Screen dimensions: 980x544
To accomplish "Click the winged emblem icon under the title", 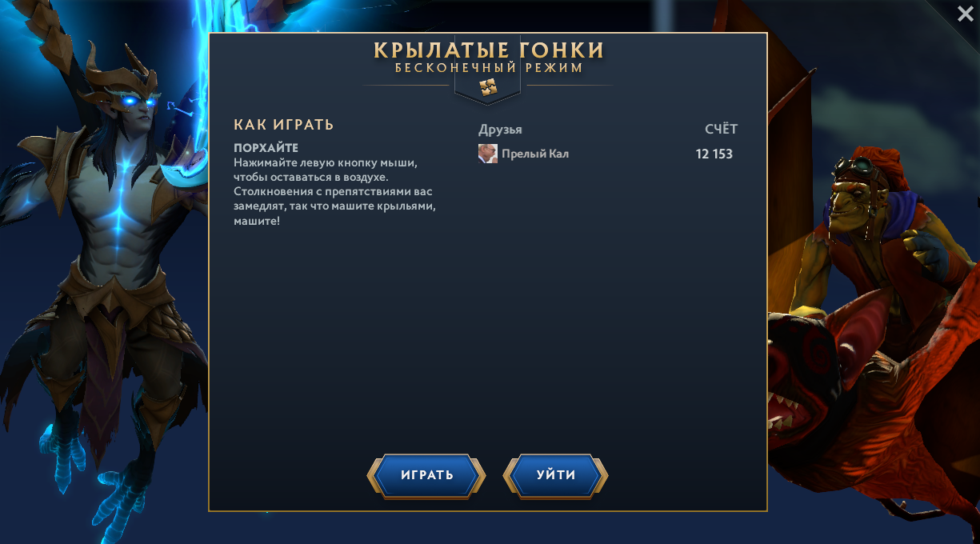I will (x=488, y=86).
